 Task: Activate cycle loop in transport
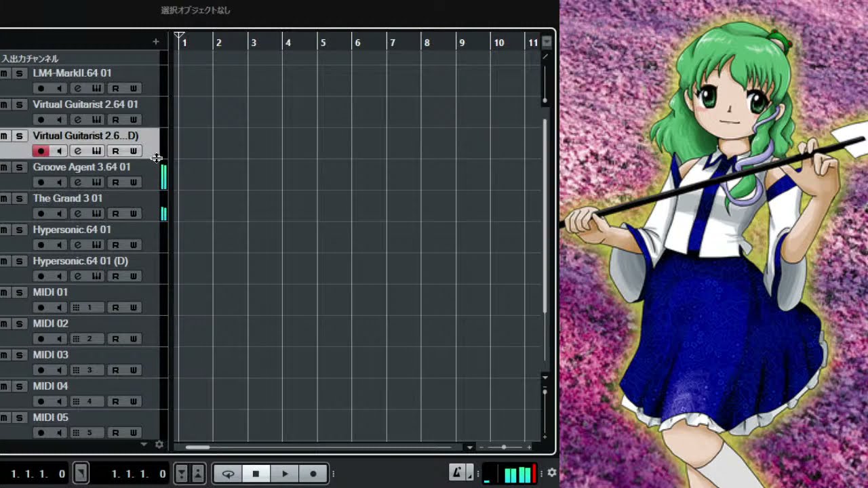(229, 474)
